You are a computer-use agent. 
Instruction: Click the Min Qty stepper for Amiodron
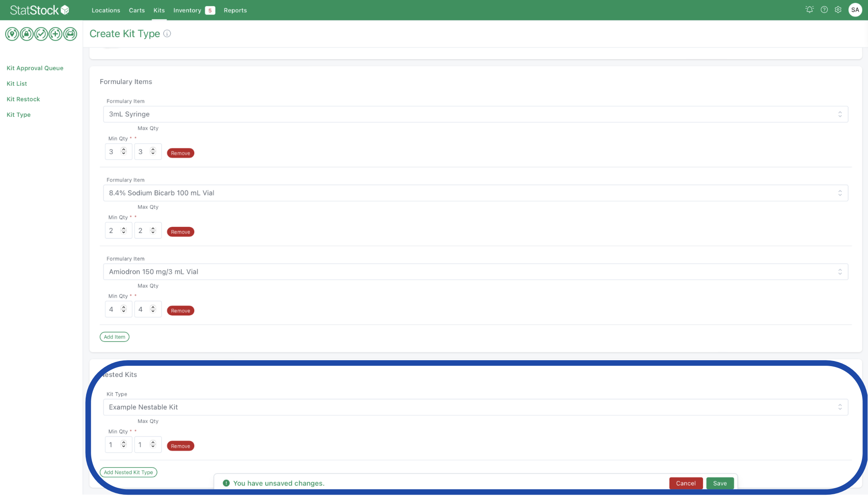coord(123,309)
